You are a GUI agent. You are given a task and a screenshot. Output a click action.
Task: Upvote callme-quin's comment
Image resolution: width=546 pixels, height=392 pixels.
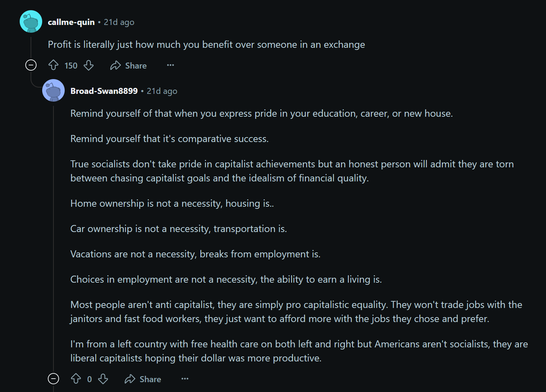(x=53, y=65)
